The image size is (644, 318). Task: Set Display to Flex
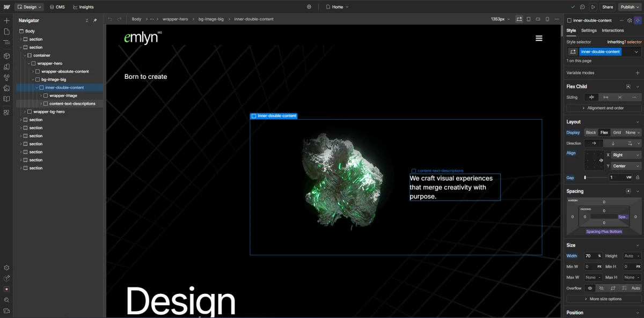point(604,132)
